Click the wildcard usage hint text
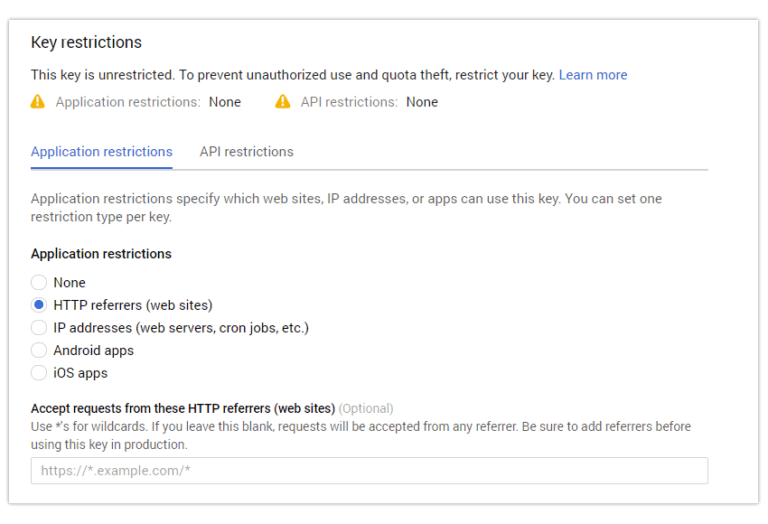 (x=360, y=435)
